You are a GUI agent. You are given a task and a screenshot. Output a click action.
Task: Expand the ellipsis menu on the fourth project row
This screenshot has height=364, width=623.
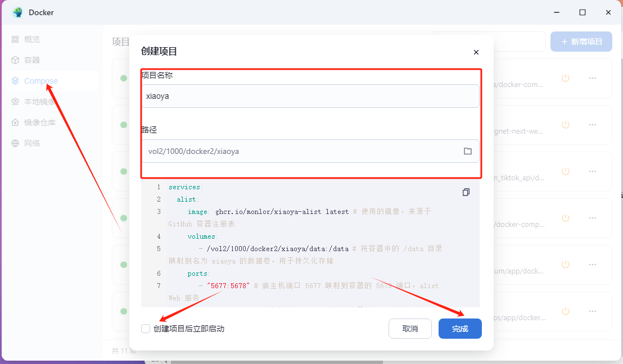tap(592, 218)
